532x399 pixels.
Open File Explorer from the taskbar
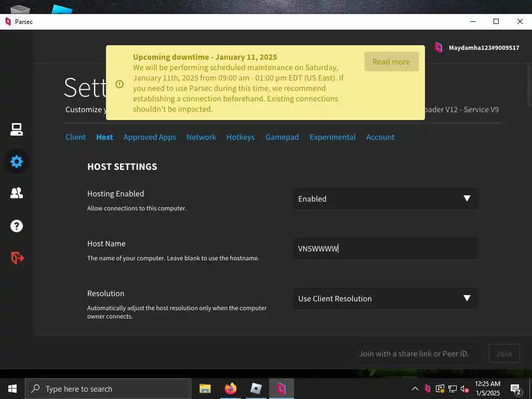pyautogui.click(x=205, y=389)
